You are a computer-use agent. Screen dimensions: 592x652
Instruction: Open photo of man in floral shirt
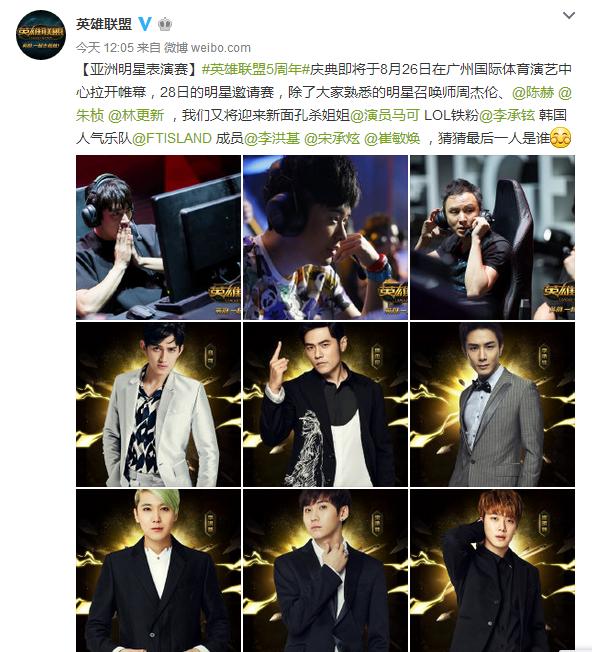click(x=325, y=237)
